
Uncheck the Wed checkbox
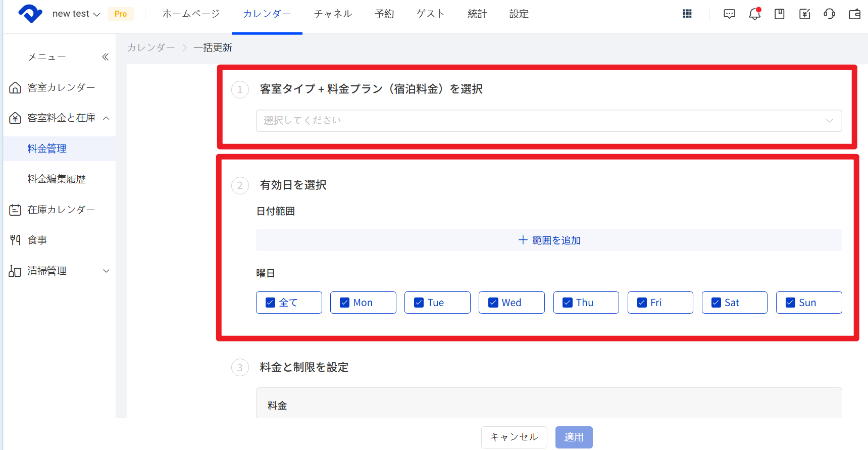click(493, 303)
